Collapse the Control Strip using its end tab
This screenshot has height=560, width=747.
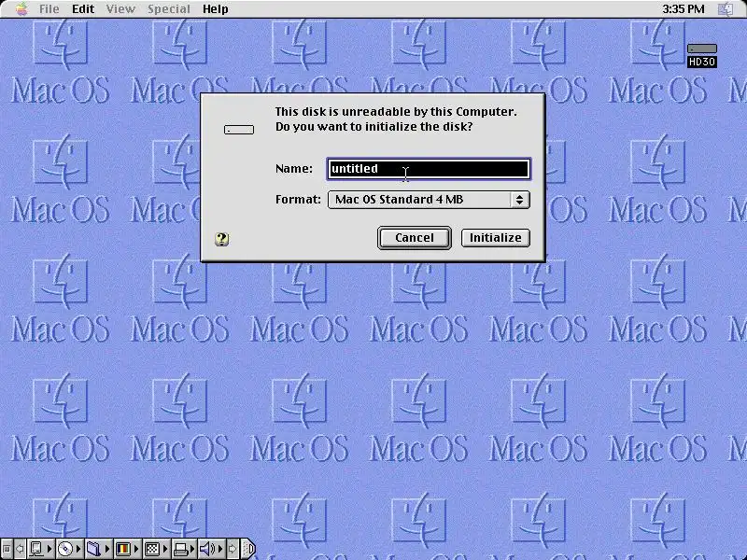coord(247,549)
